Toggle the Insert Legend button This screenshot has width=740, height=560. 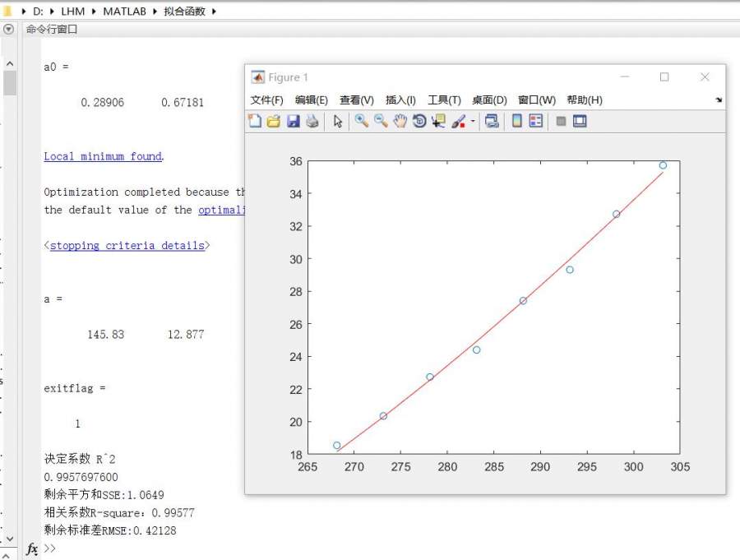click(x=536, y=122)
